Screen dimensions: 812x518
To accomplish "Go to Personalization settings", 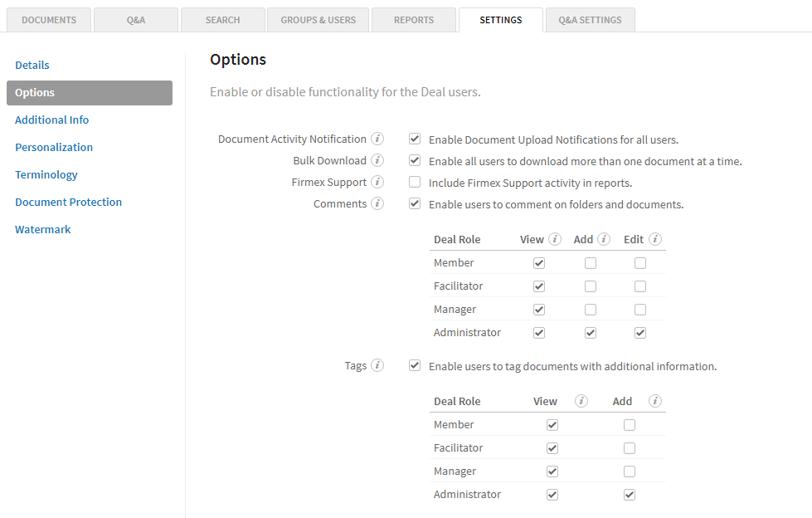I will point(54,147).
